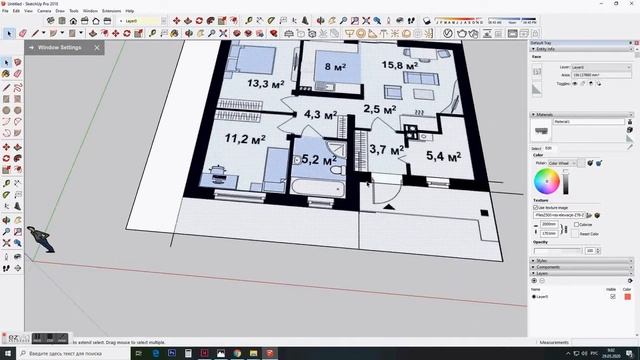Click the Position Camera icon in top toolbar

tap(389, 20)
